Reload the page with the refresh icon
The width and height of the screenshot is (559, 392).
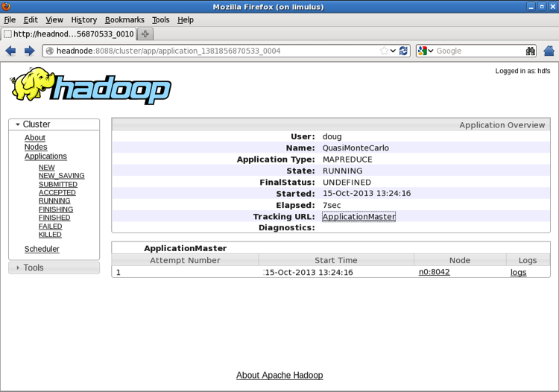pyautogui.click(x=404, y=51)
